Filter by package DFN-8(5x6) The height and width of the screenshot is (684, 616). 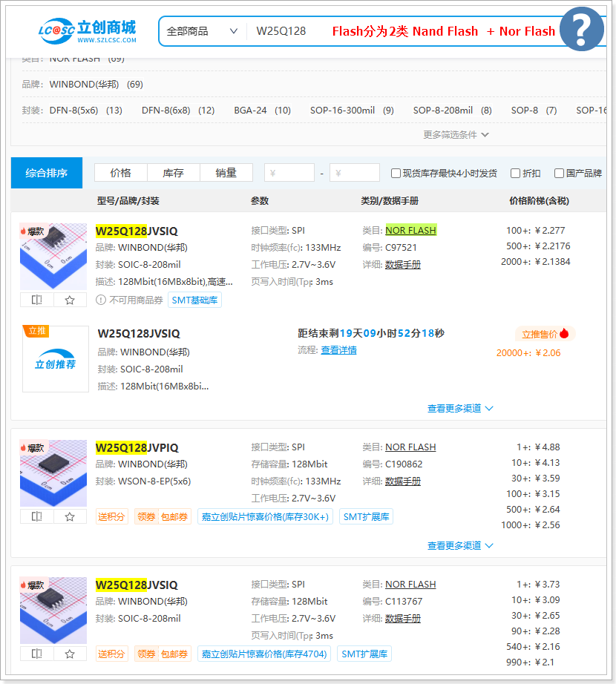[85, 111]
